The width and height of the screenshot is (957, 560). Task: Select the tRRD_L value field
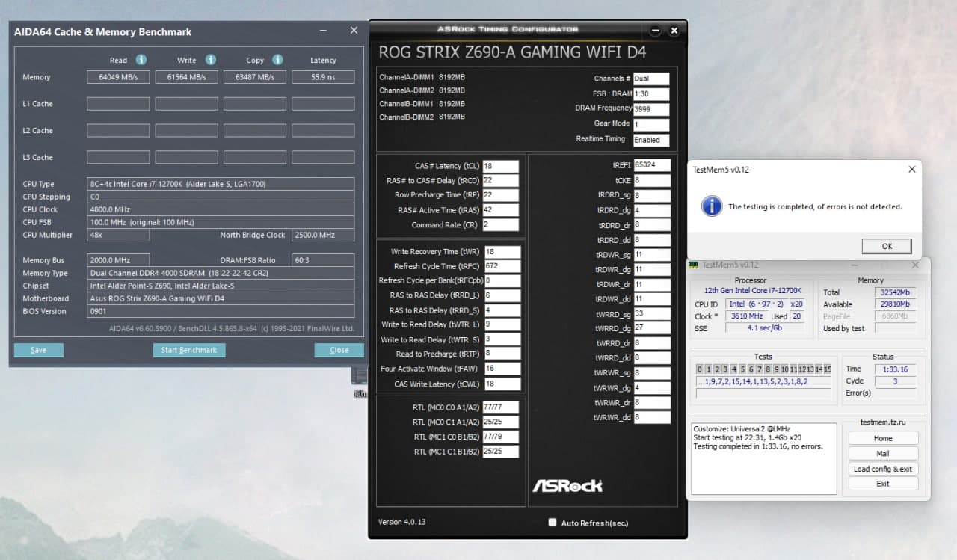(502, 296)
